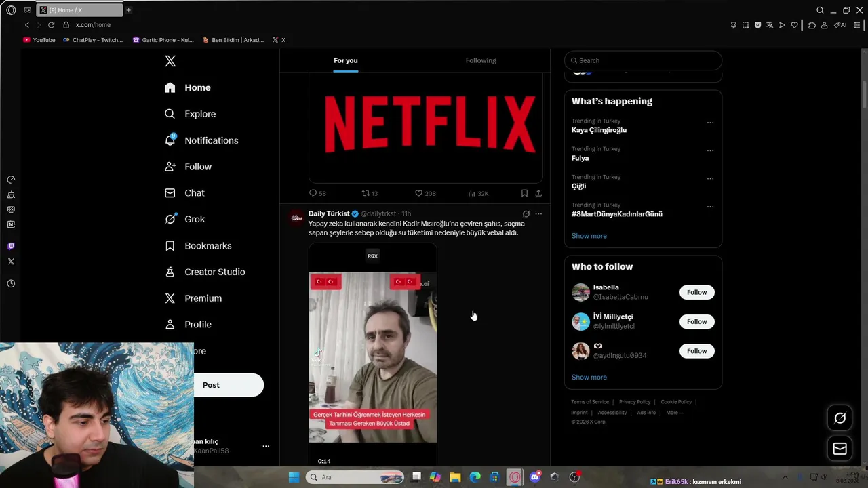Open Notifications with the bell icon
868x488 pixels.
pos(201,140)
